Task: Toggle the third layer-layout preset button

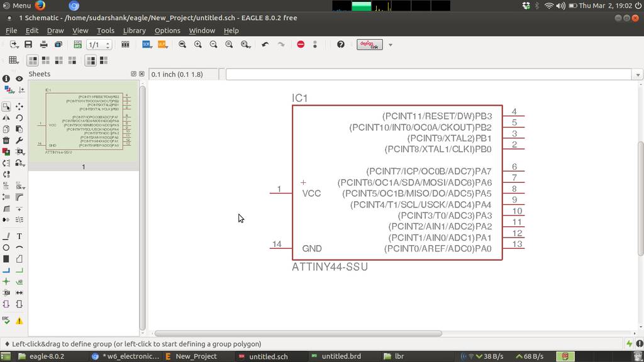Action: (58, 60)
